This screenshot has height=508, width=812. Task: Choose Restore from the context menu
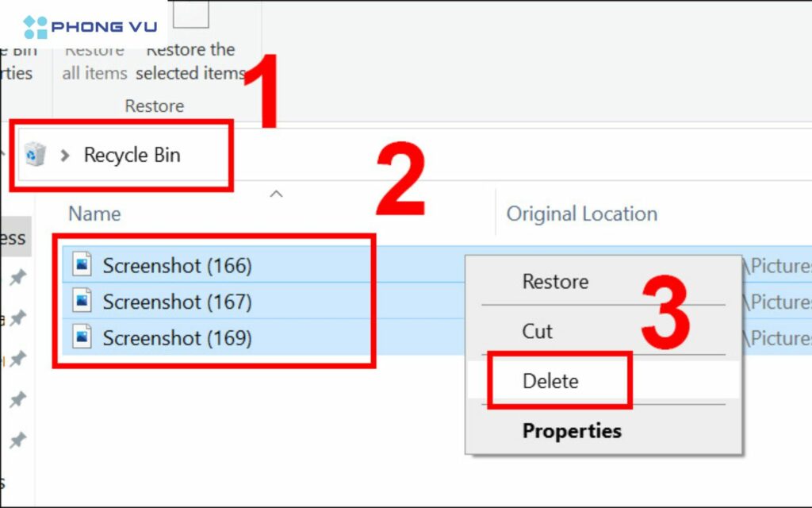click(x=554, y=282)
